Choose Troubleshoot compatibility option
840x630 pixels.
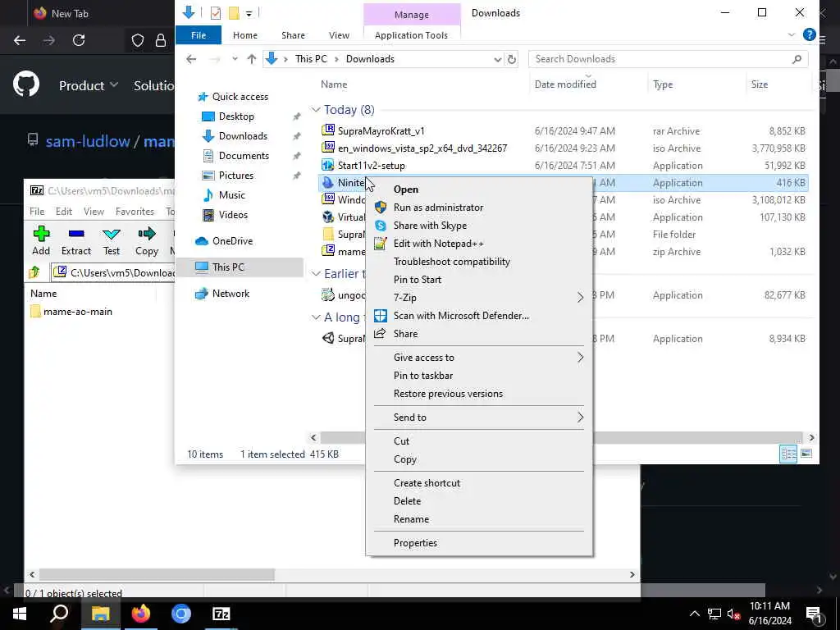[x=452, y=262]
